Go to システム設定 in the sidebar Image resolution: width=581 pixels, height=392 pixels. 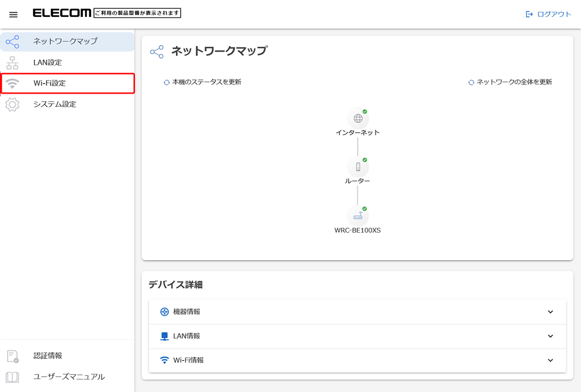(55, 104)
